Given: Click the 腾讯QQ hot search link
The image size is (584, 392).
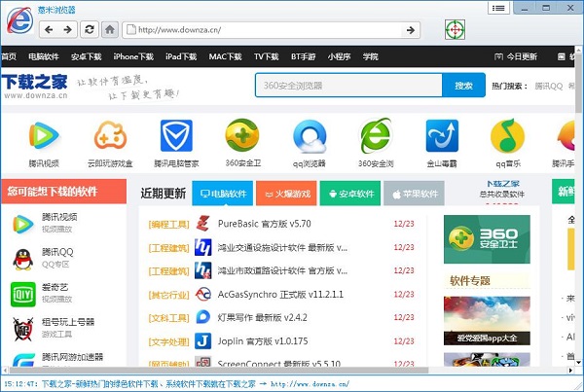Looking at the screenshot, I should pyautogui.click(x=549, y=86).
